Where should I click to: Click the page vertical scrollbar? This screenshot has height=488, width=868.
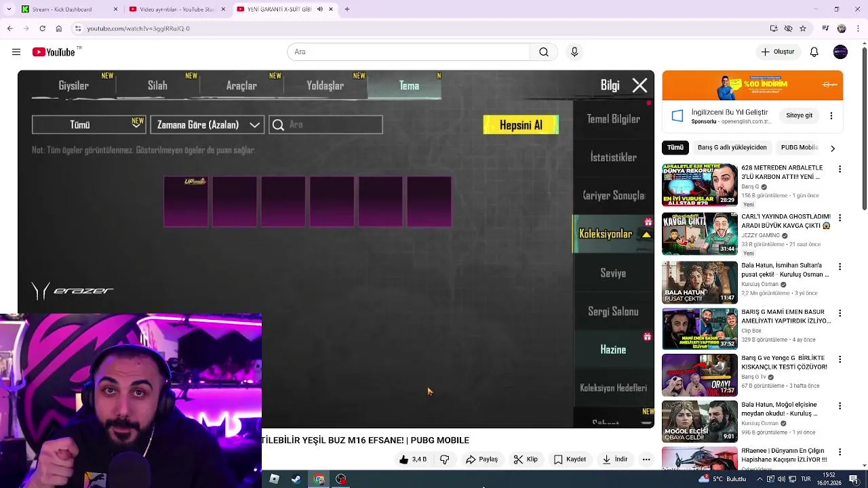tap(864, 129)
